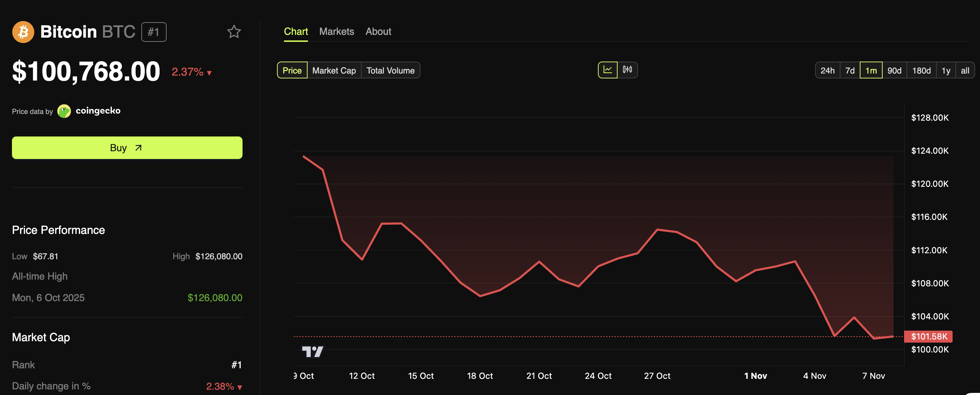Set chart range to 7d
Viewport: 980px width, 395px height.
coord(850,70)
